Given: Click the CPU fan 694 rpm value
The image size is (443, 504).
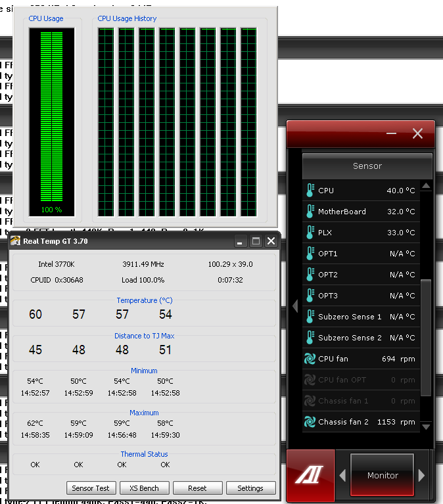Looking at the screenshot, I should coord(398,359).
